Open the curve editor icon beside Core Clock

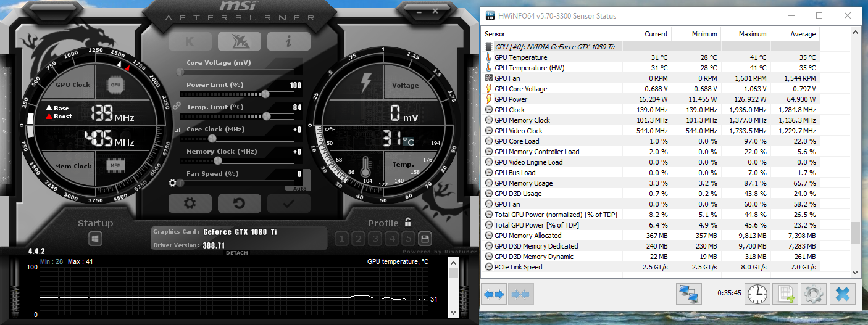tap(178, 130)
